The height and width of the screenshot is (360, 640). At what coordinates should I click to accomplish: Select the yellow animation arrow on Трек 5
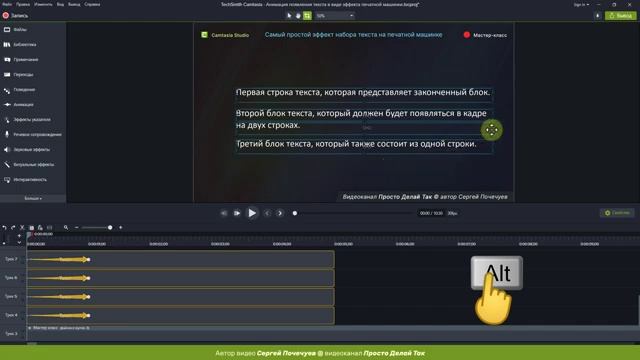pos(60,297)
